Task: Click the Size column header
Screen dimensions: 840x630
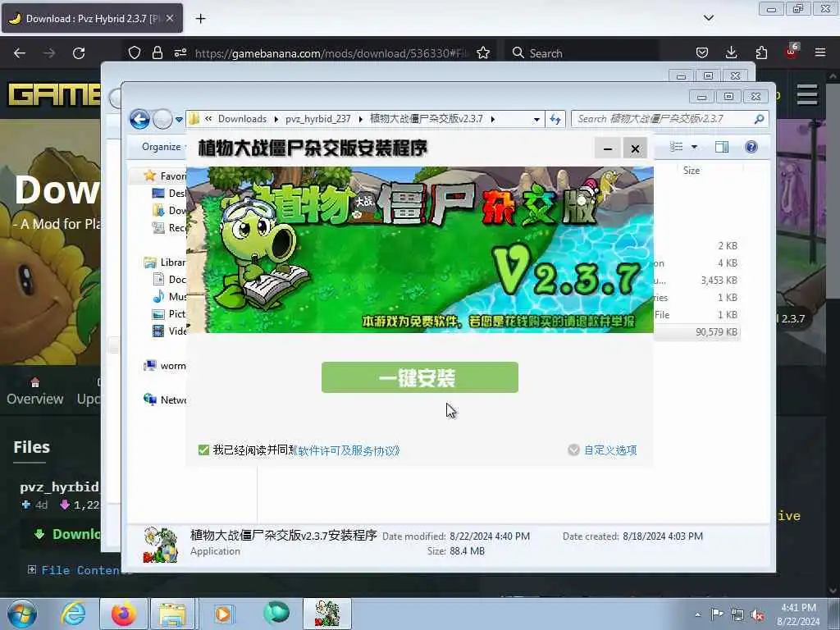Action: point(691,171)
